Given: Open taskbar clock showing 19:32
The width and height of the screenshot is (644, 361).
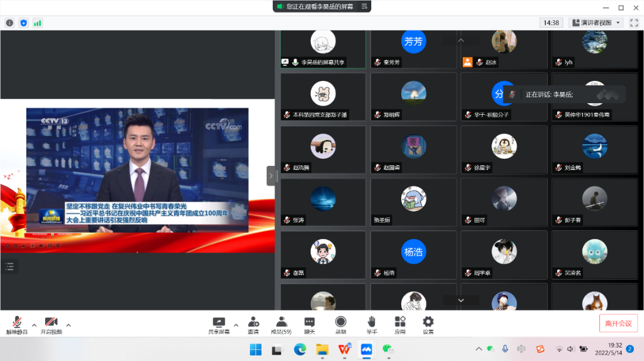Looking at the screenshot, I should pos(608,349).
